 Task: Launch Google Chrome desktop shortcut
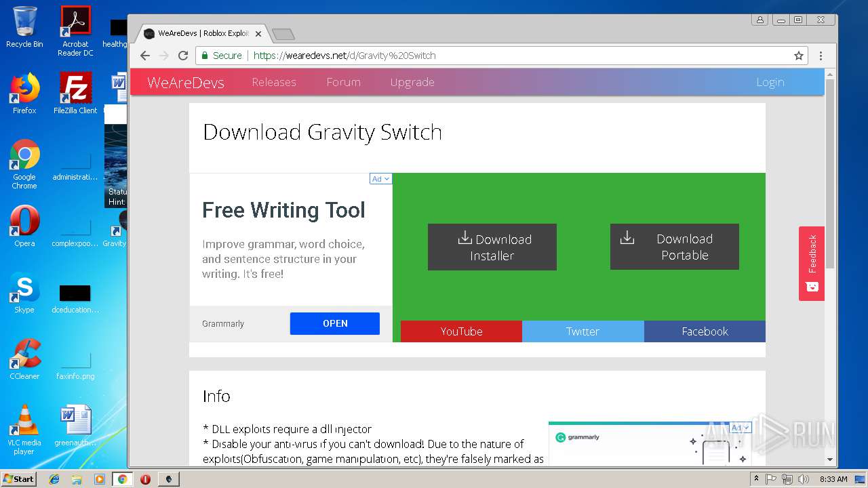[x=24, y=164]
